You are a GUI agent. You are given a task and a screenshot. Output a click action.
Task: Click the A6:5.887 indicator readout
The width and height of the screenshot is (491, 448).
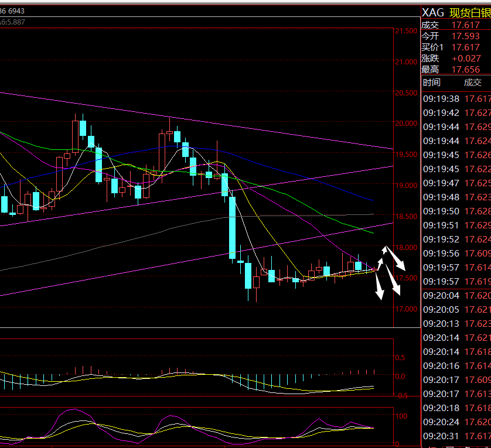pyautogui.click(x=13, y=22)
